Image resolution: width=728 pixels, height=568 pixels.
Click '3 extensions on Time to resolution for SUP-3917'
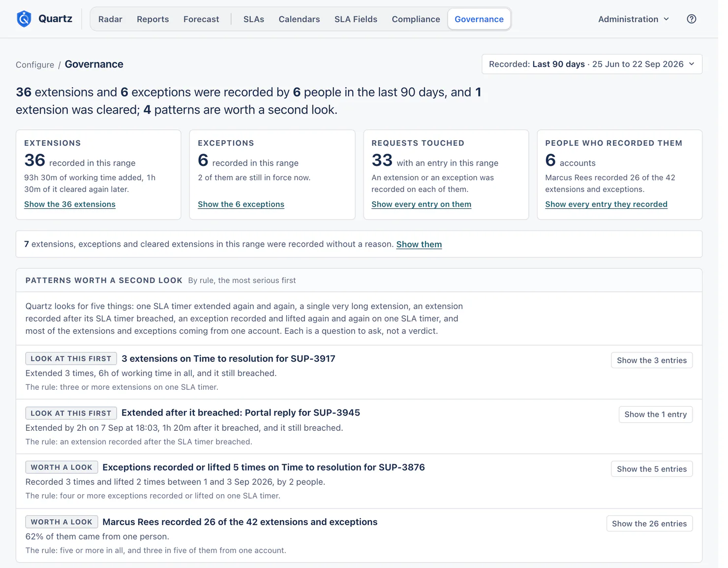tap(228, 359)
